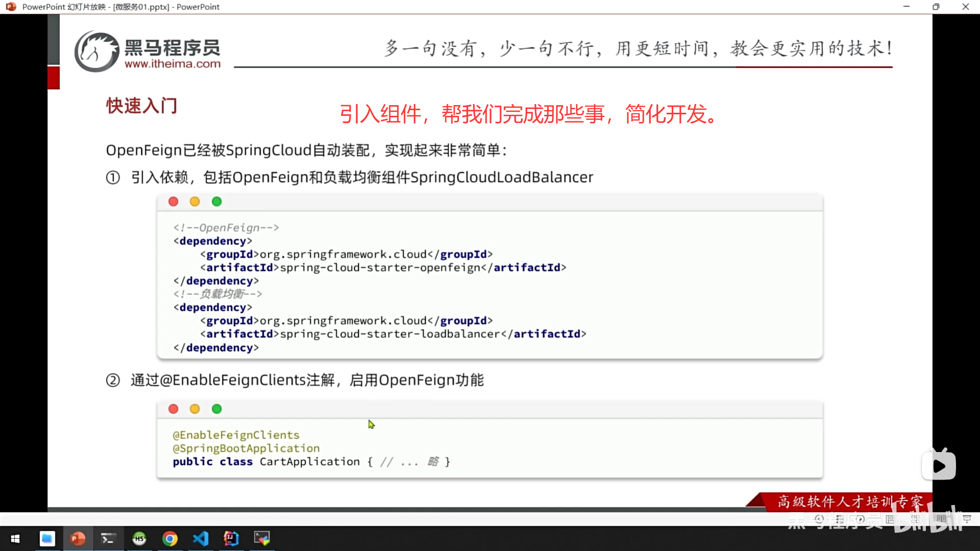Viewport: 980px width, 551px height.
Task: Advance to next slide arrow button
Action: click(x=860, y=519)
